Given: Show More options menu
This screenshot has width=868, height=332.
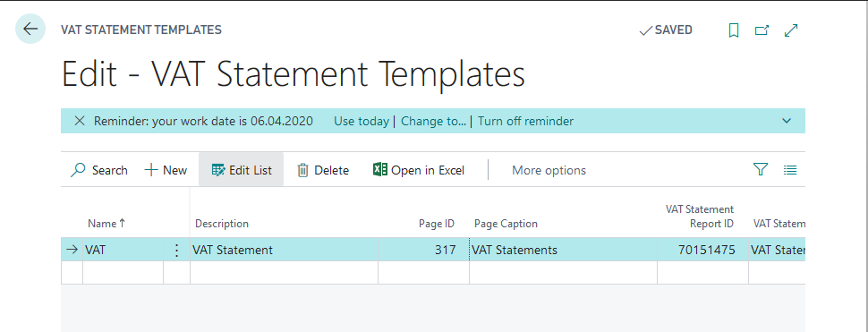Looking at the screenshot, I should click(x=549, y=170).
